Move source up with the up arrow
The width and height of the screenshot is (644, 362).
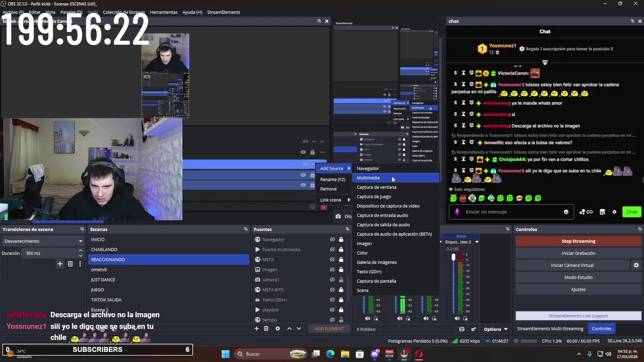click(289, 329)
